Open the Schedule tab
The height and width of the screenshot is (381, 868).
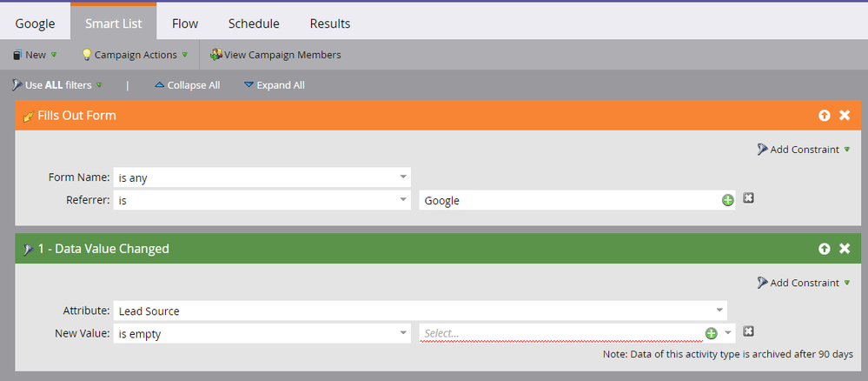point(254,23)
